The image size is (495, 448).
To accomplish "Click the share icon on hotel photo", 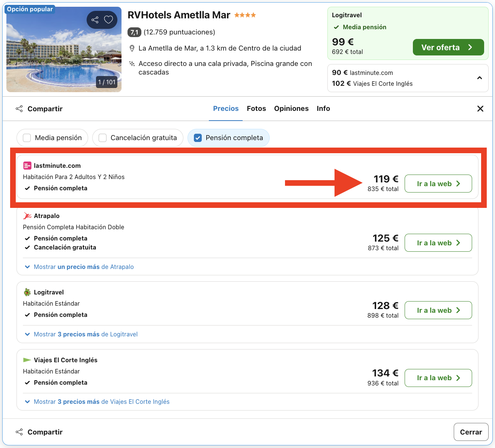I will [x=95, y=20].
